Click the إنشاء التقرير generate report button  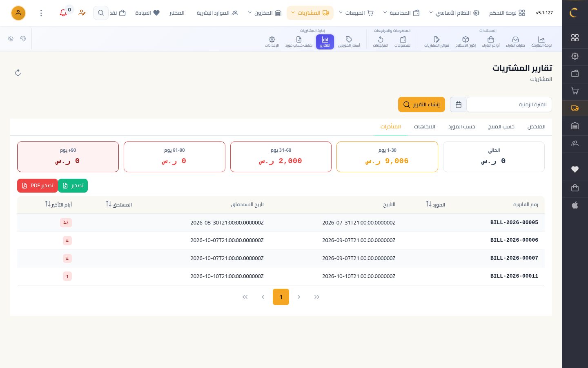(422, 105)
